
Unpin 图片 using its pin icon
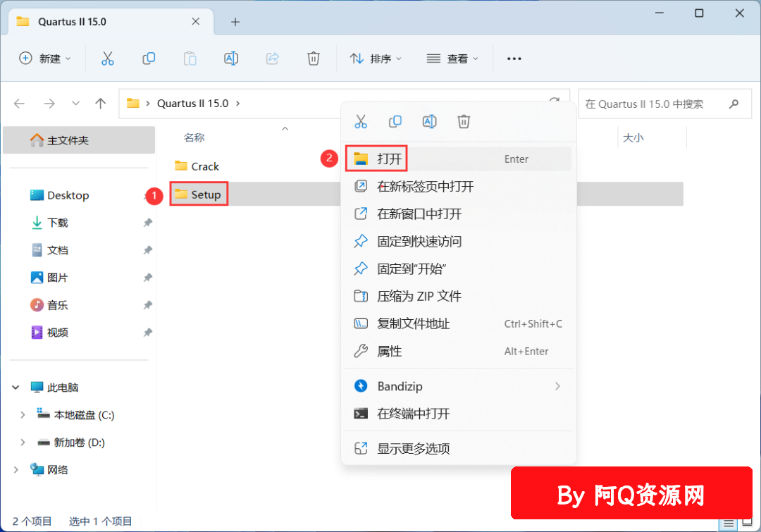point(147,278)
